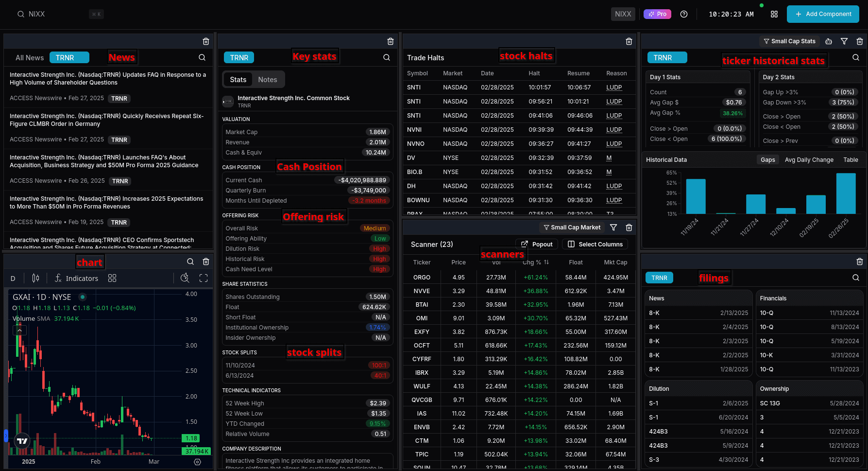Click the market status dot beside GXAI
Image resolution: width=868 pixels, height=471 pixels.
pos(83,297)
